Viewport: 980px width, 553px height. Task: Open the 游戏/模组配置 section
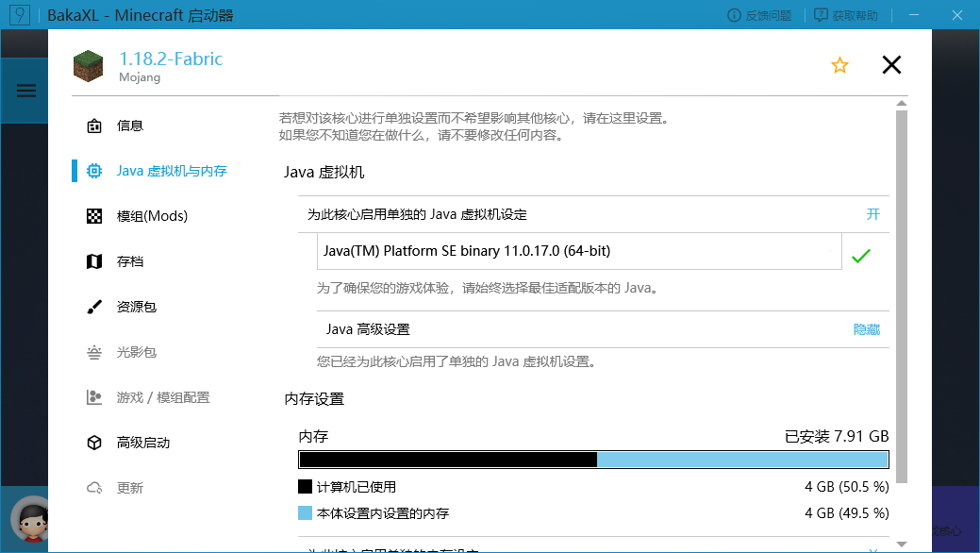(x=94, y=396)
